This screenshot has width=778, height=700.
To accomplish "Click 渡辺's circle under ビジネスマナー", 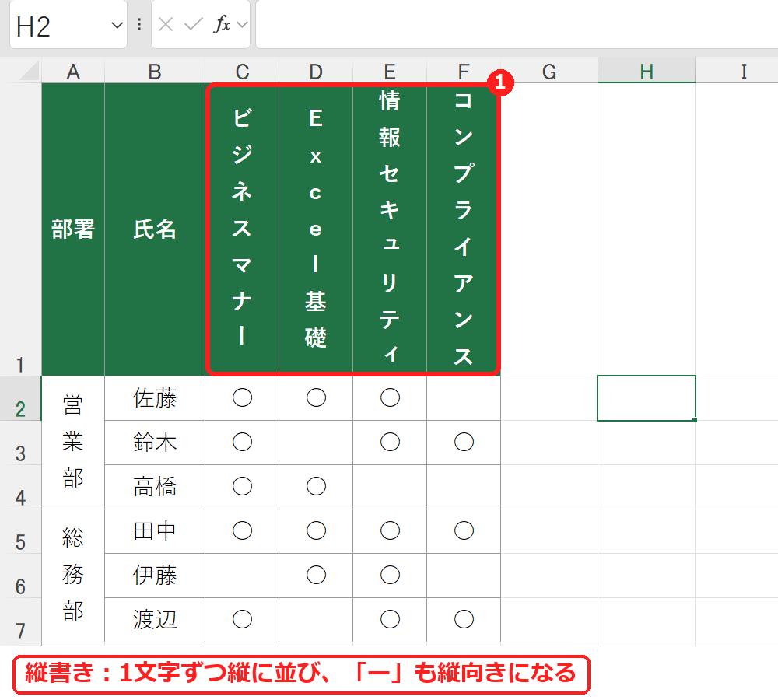I will click(242, 620).
